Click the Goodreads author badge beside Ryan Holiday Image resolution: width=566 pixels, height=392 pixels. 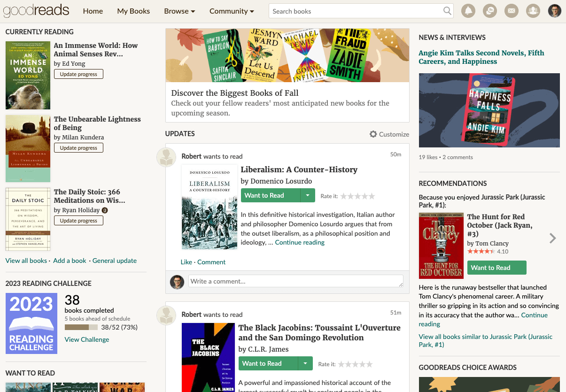coord(105,210)
